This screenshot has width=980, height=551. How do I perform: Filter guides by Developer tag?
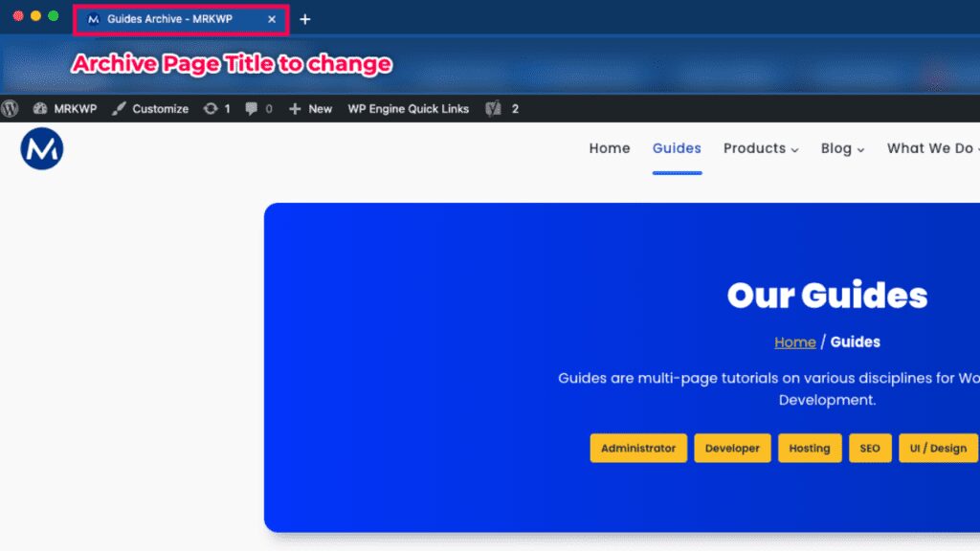[732, 448]
